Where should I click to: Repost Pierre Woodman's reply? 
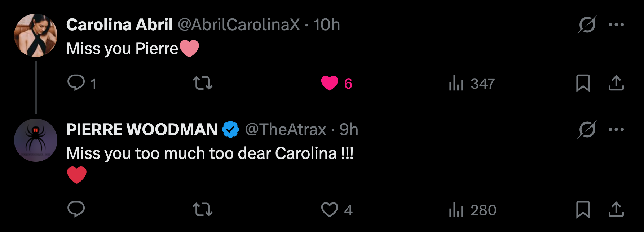pyautogui.click(x=203, y=209)
